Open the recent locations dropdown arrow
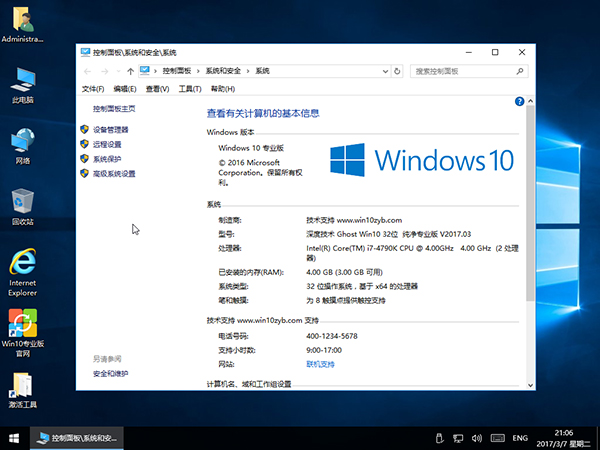Image resolution: width=600 pixels, height=450 pixels. tap(118, 71)
